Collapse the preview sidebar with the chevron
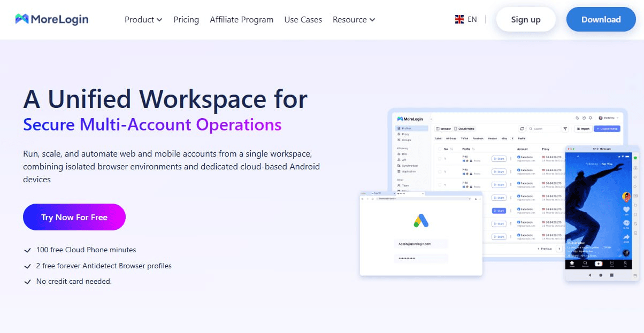Screen dimensions: 644x333 pos(431,119)
